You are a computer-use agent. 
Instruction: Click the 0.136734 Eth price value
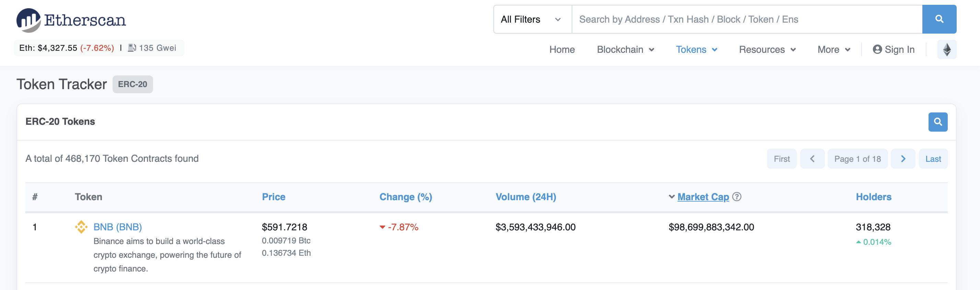286,253
